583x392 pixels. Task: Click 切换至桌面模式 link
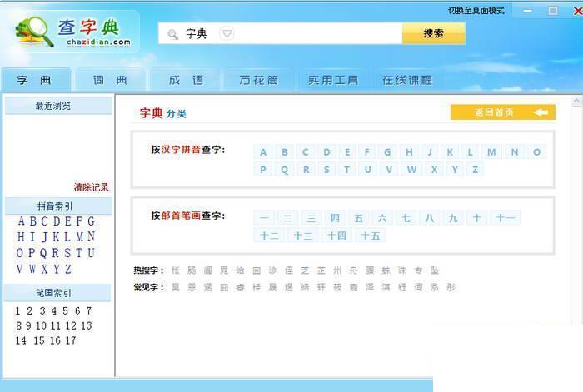[476, 11]
